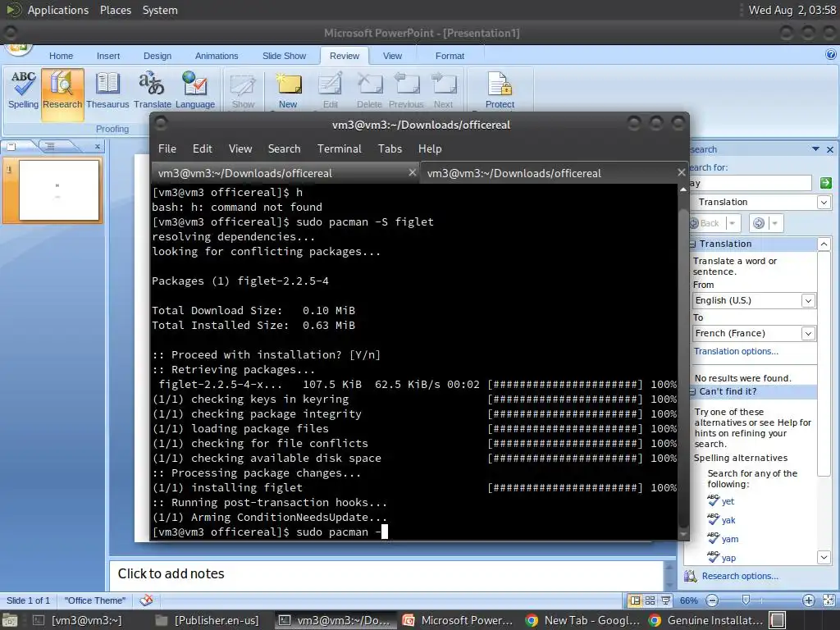Click the Show Markup icon

(243, 90)
